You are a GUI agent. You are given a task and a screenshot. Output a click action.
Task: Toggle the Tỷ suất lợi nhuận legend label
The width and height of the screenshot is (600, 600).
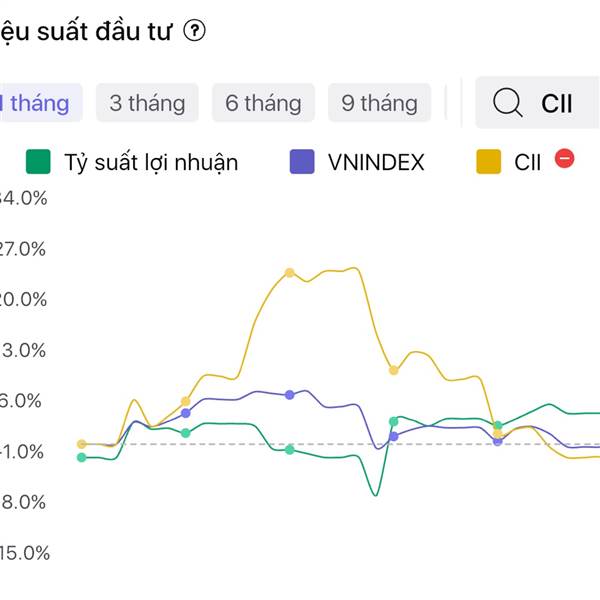(151, 161)
